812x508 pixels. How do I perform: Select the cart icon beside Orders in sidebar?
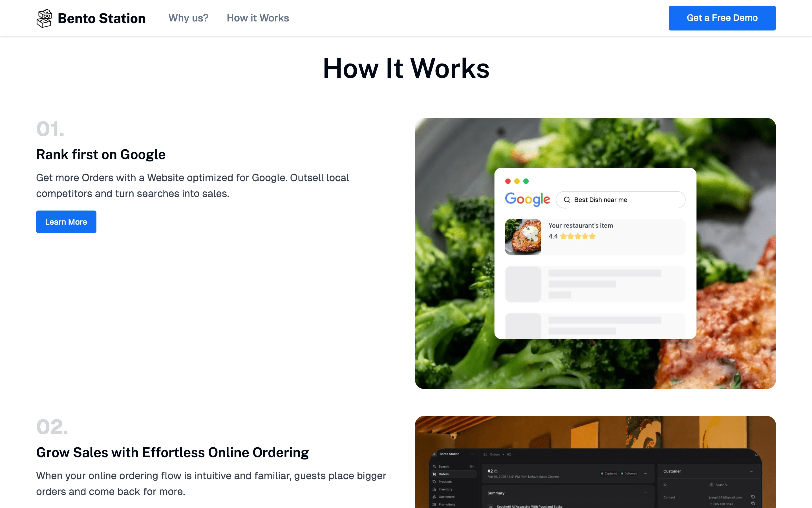(434, 474)
